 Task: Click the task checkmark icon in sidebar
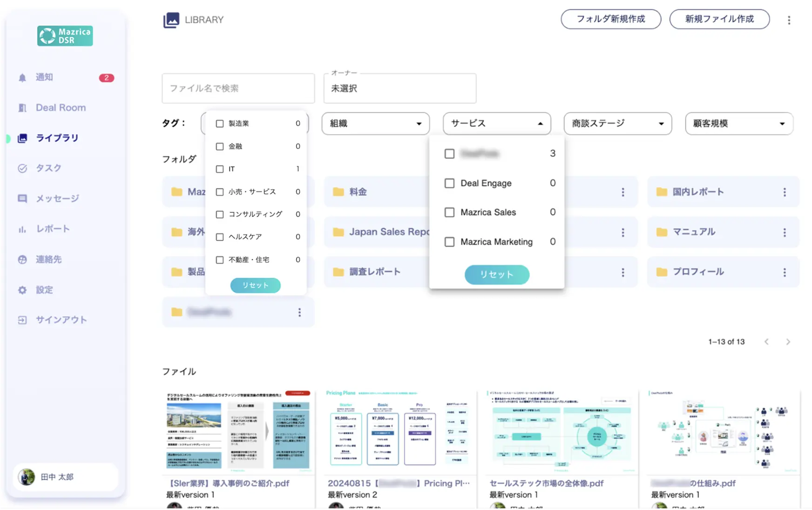(22, 169)
